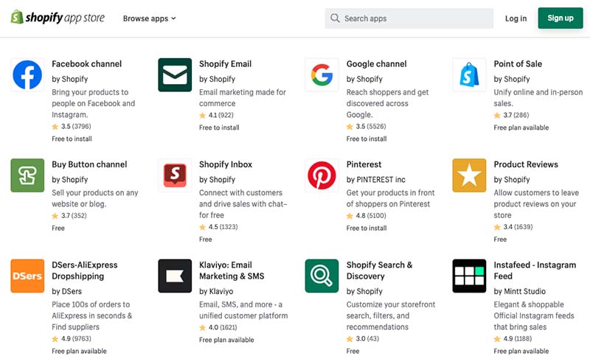Open the Shopify Inbox chat icon
This screenshot has height=364, width=590.
click(x=175, y=175)
